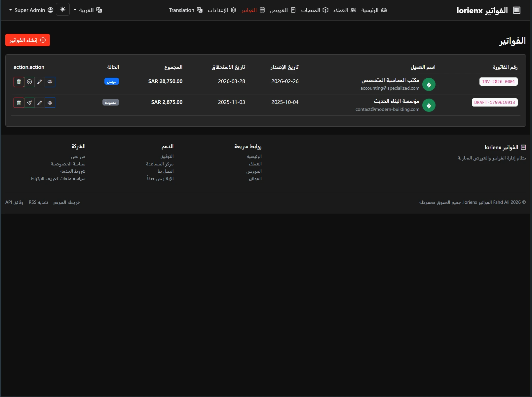
Task: Edit invoice INV-2026-0001 with pencil icon
Action: pyautogui.click(x=40, y=82)
